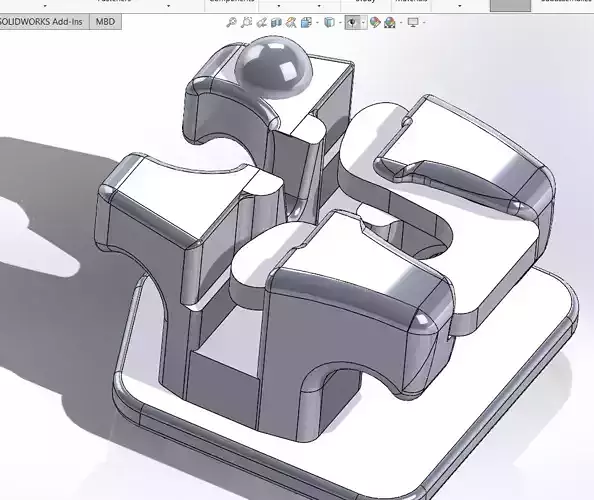The height and width of the screenshot is (500, 594).
Task: Click the Zoom to Fit magnifier icon
Action: (x=231, y=22)
